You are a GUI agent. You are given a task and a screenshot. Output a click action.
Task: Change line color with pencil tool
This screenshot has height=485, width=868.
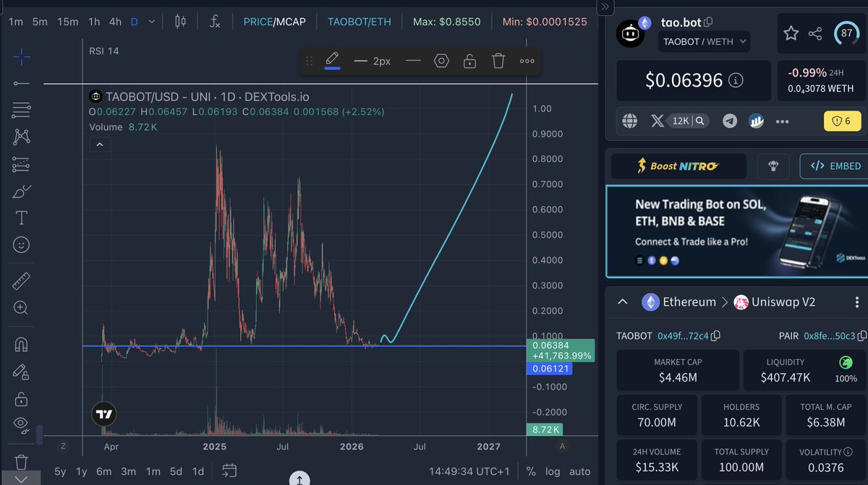332,60
